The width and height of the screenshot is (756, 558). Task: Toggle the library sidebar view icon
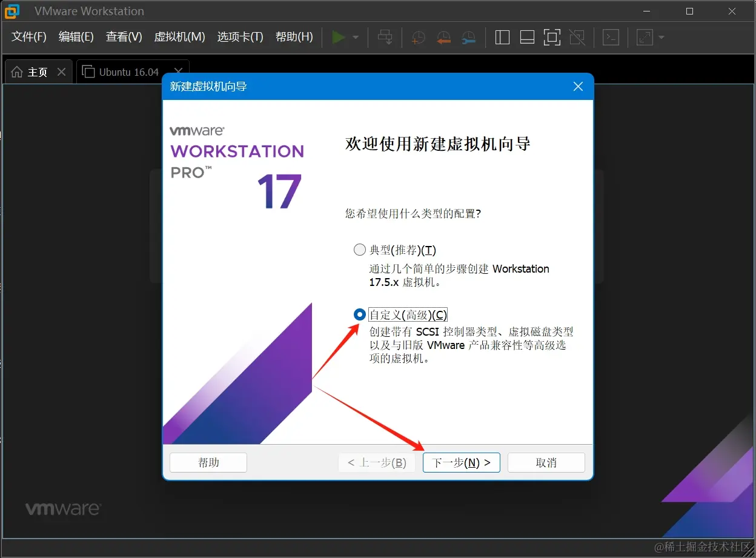coord(502,38)
